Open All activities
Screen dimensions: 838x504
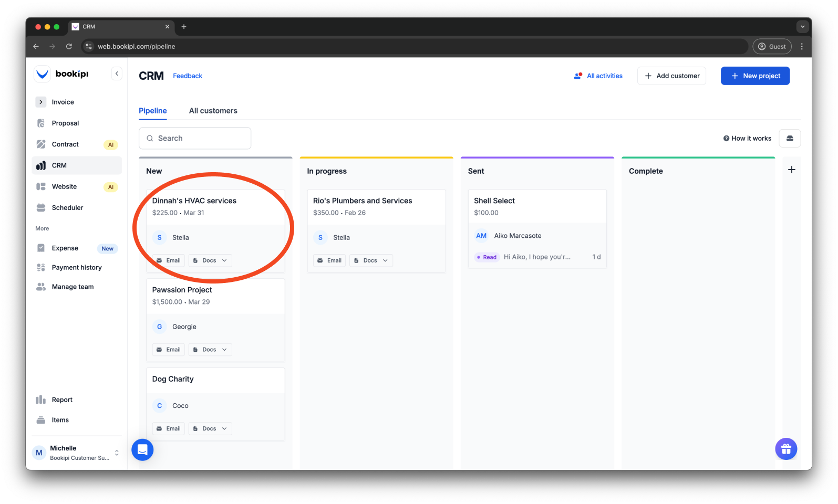pyautogui.click(x=598, y=76)
